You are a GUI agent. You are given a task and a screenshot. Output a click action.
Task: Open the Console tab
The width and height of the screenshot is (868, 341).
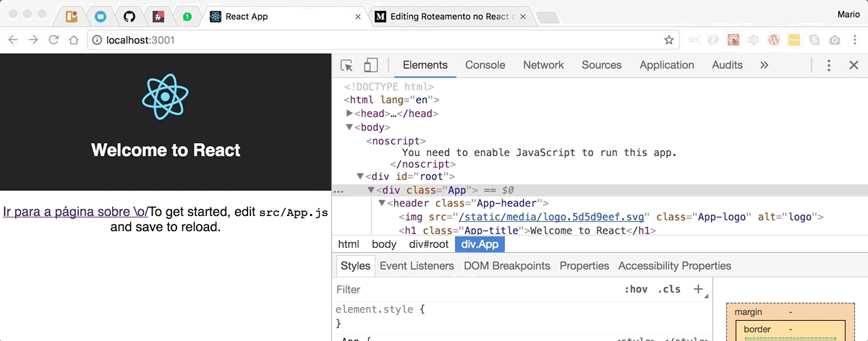point(485,65)
